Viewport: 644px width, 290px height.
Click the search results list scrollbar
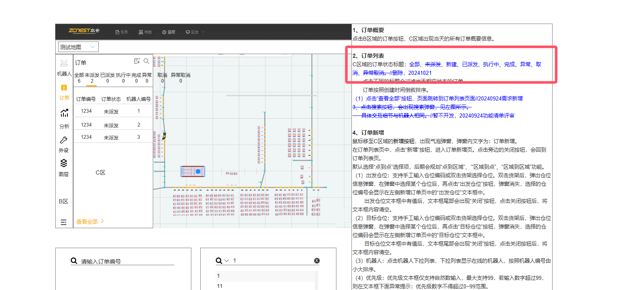point(317,280)
